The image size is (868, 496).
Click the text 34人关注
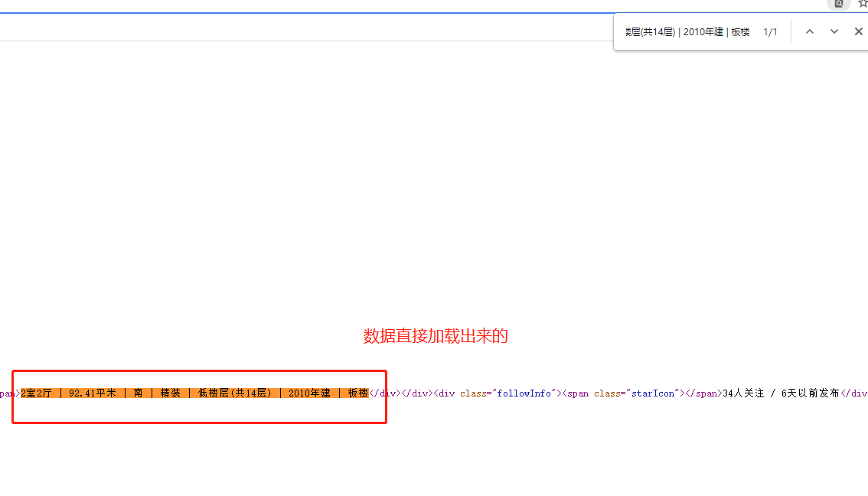click(x=743, y=393)
